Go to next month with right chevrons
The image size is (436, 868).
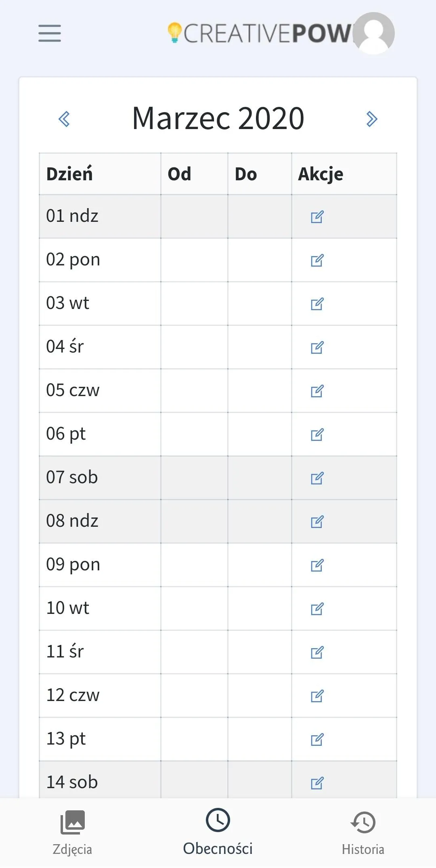[x=371, y=119]
